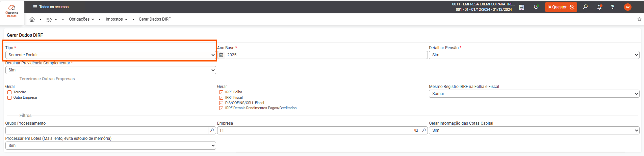Open Mesmo Registro IRRF dropdown
The height and width of the screenshot is (156, 644).
pos(534,94)
